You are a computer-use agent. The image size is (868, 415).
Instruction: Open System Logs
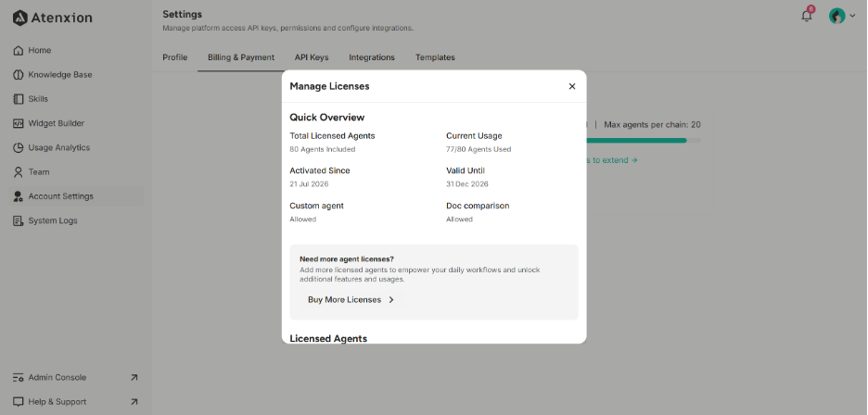click(78, 220)
